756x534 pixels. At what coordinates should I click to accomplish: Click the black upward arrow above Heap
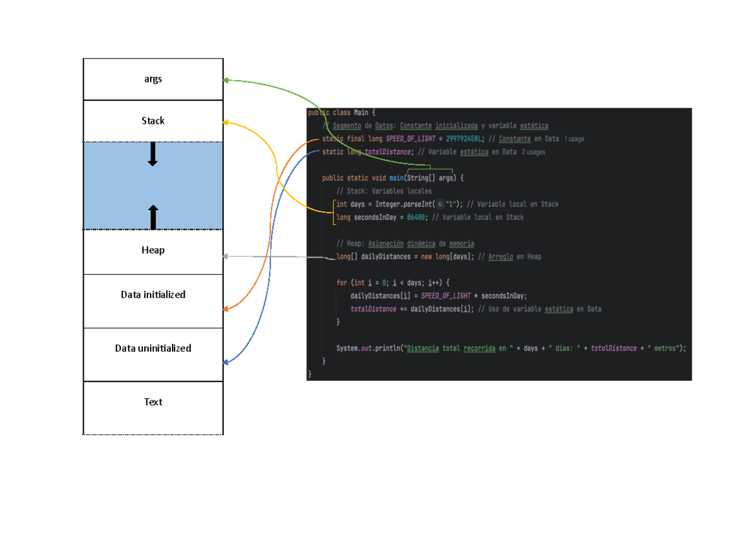pyautogui.click(x=152, y=217)
